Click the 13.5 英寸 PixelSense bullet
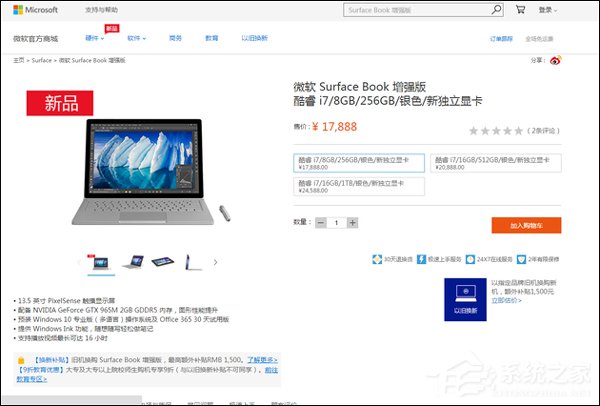Viewport: 600px width, 406px height. 64,301
